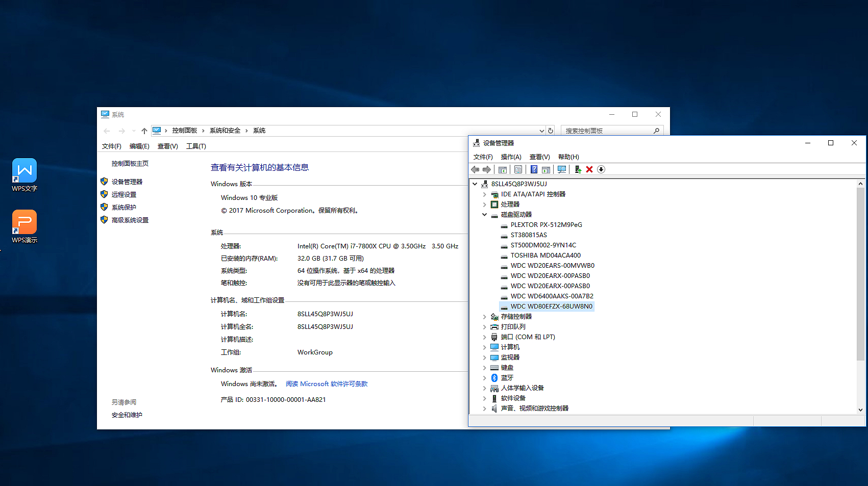The height and width of the screenshot is (486, 868).
Task: Click 高级系统设置 link in sidebar
Action: click(130, 220)
